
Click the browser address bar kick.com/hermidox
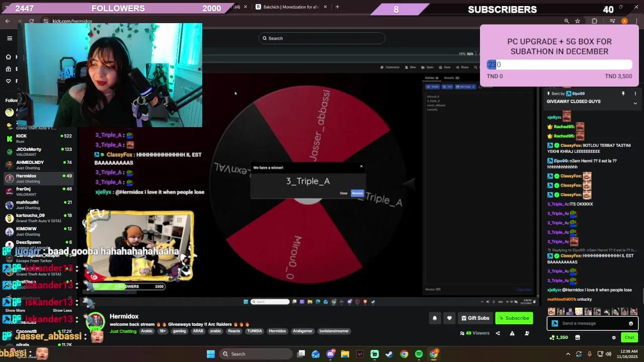[x=72, y=21]
